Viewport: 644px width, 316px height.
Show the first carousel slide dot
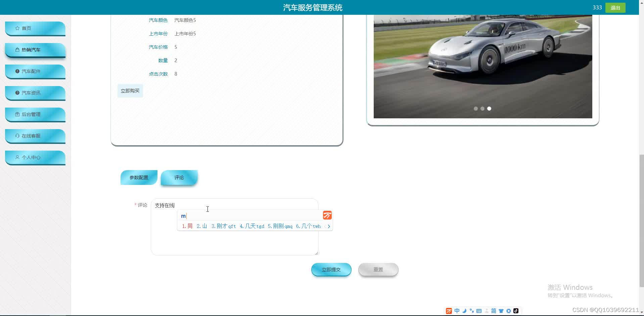[476, 109]
